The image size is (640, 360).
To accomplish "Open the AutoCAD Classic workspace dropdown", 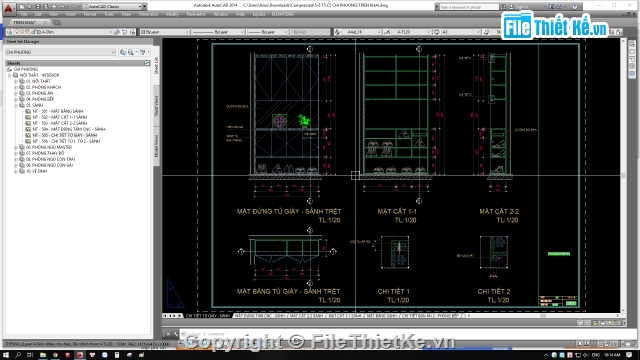I will point(114,7).
